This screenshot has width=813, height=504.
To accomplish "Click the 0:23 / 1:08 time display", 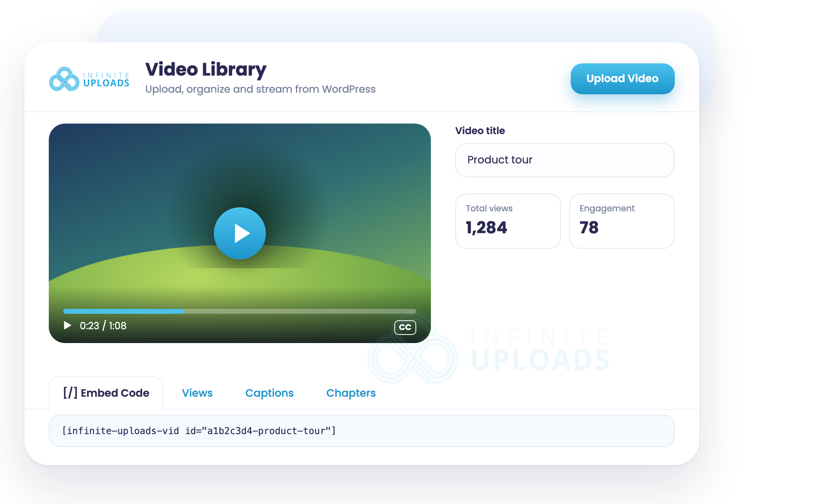I will click(x=103, y=326).
